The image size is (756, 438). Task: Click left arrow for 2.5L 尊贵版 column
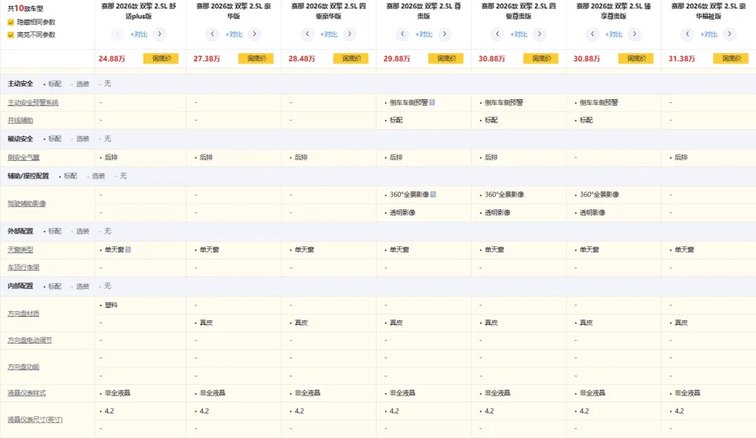click(x=402, y=34)
